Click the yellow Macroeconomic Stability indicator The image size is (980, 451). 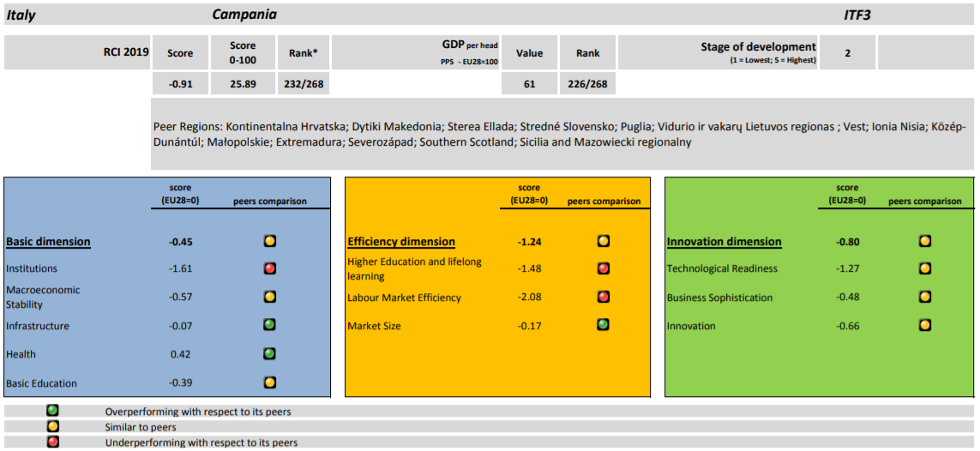(x=269, y=297)
